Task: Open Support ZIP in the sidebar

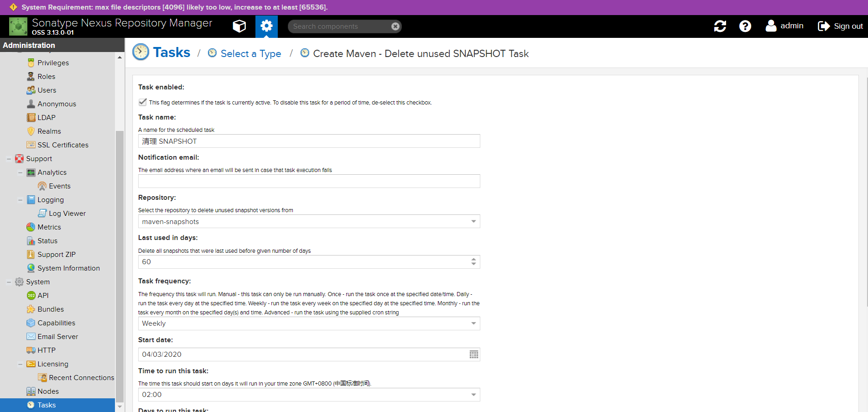Action: point(57,255)
